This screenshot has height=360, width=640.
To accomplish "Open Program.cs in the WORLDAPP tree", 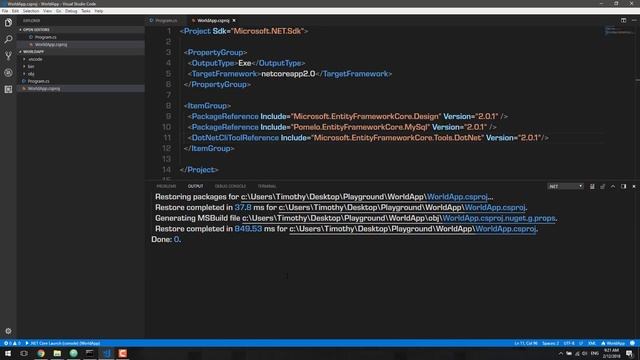I will pyautogui.click(x=38, y=81).
